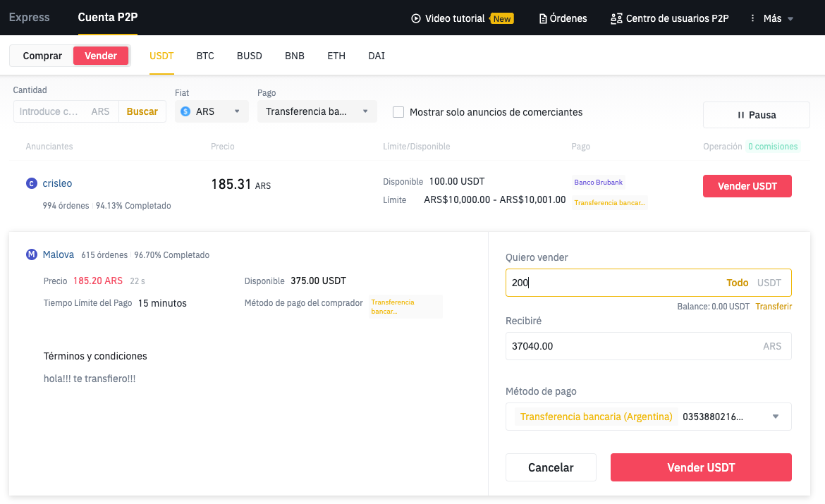Click crisleo's Transferencia bancar... payment tag
This screenshot has height=504, width=825.
(x=610, y=202)
